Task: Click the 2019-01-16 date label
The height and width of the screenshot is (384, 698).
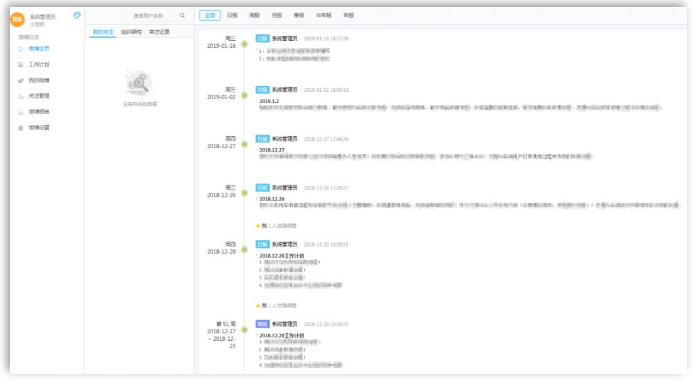Action: tap(221, 46)
